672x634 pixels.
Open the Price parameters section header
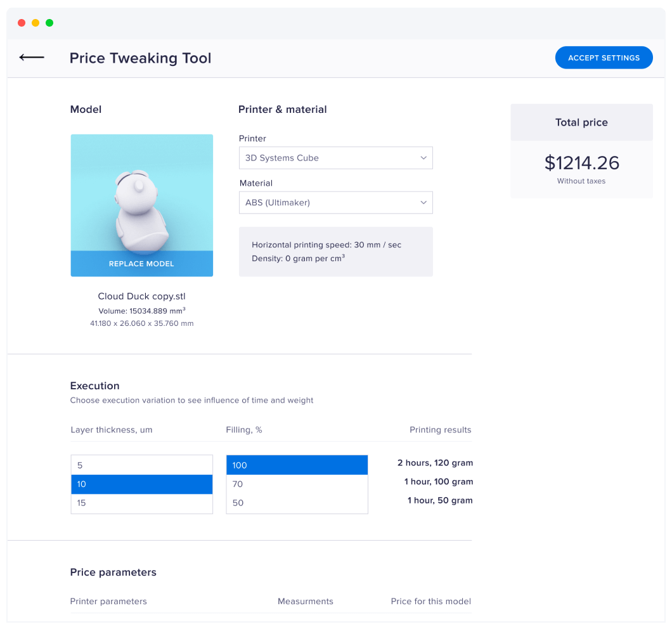113,572
